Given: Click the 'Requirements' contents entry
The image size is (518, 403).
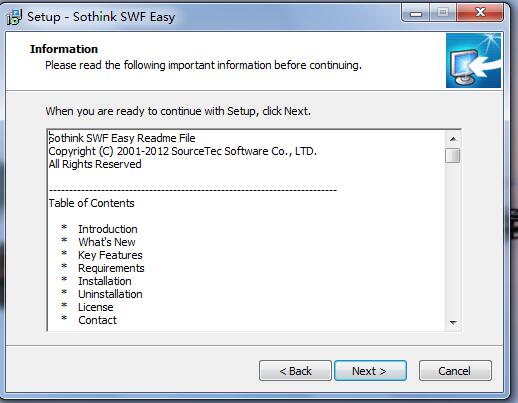Looking at the screenshot, I should (x=111, y=268).
